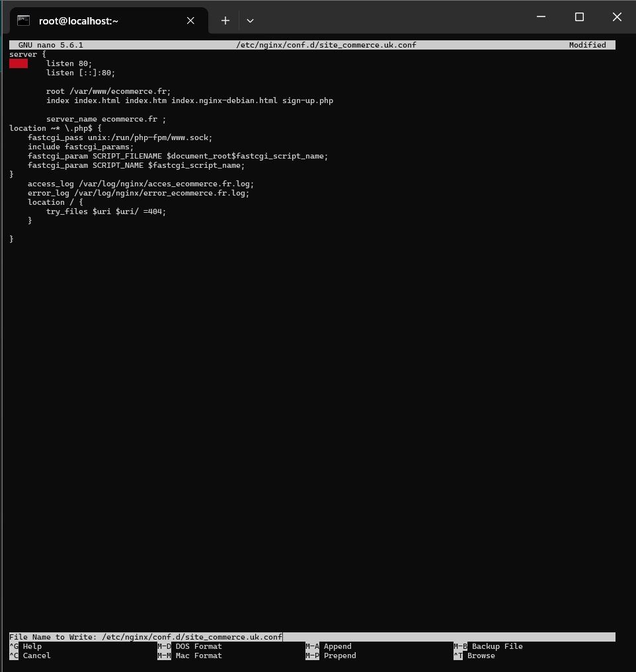Click the try_files $uri line
The width and height of the screenshot is (636, 672).
click(106, 211)
